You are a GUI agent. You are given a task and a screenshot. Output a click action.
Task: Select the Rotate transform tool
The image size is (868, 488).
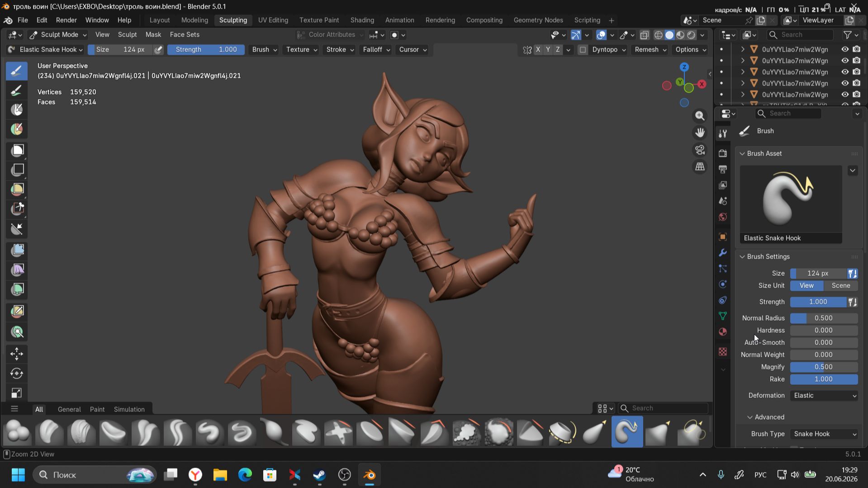17,373
